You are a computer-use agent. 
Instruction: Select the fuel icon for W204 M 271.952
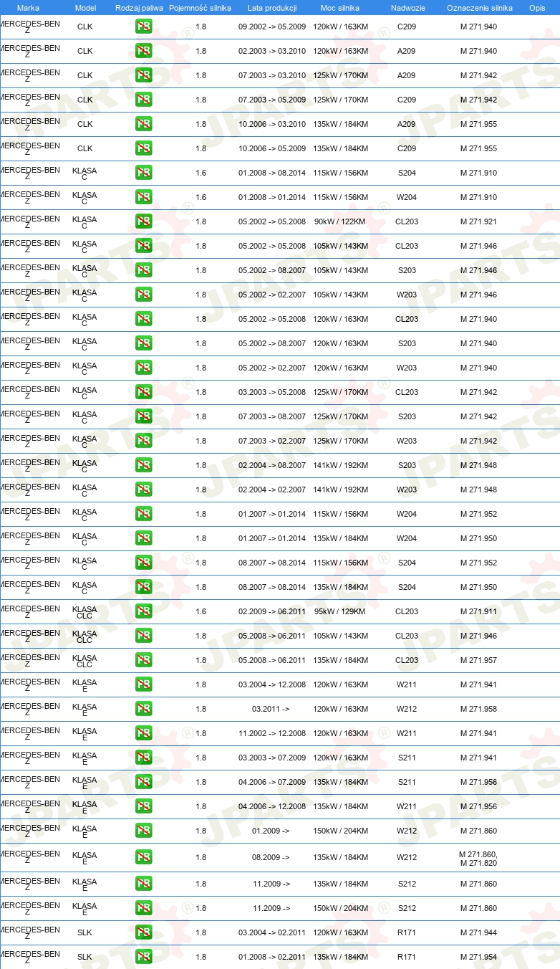pyautogui.click(x=143, y=514)
